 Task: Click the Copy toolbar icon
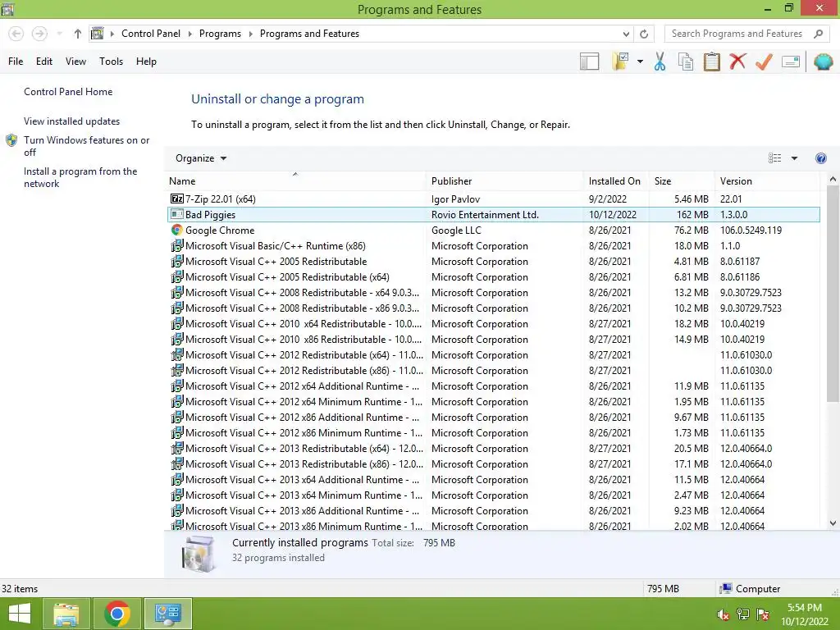point(686,62)
